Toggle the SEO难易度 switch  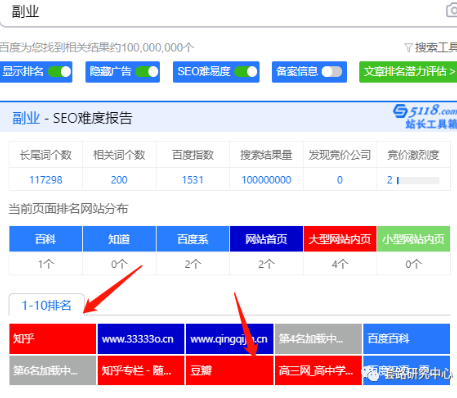tap(246, 72)
